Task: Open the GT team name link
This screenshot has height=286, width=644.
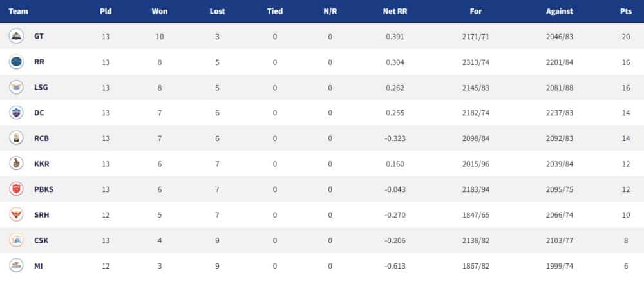Action: pos(39,37)
